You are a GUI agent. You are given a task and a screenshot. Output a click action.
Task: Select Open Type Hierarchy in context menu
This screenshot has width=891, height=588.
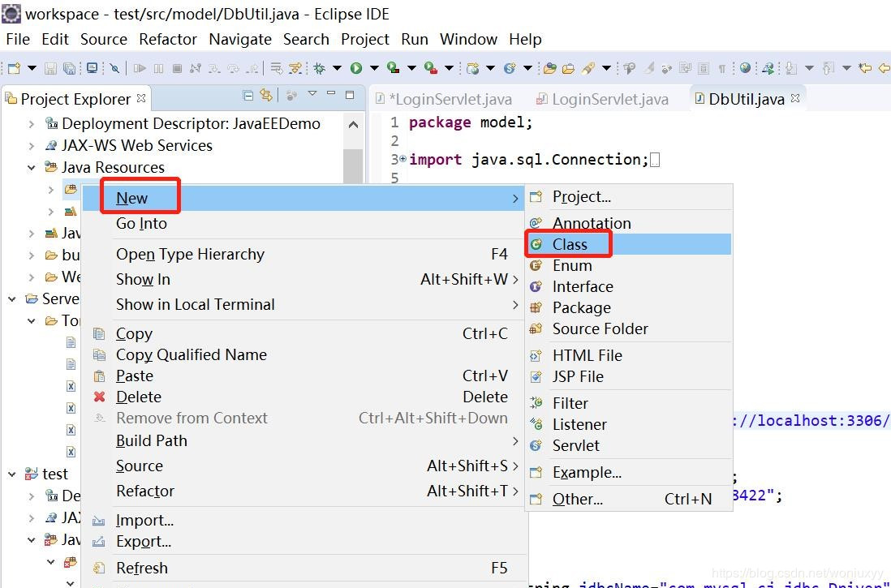click(x=304, y=254)
